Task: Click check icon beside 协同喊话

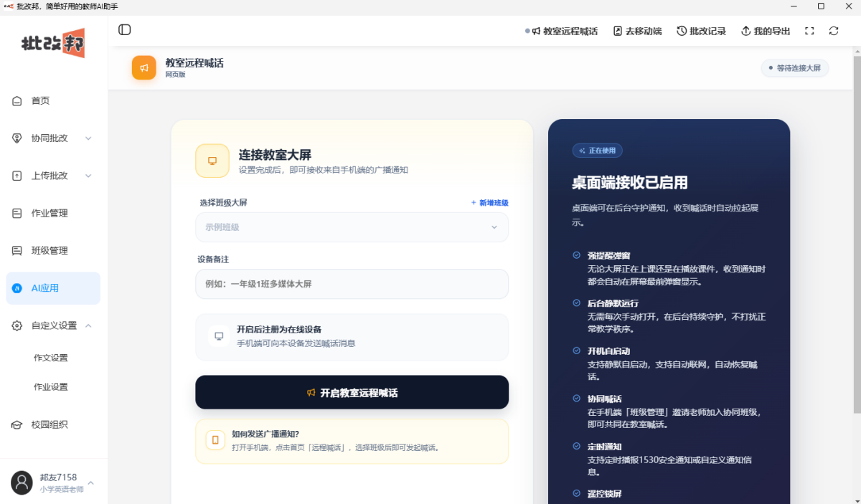Action: click(x=576, y=399)
